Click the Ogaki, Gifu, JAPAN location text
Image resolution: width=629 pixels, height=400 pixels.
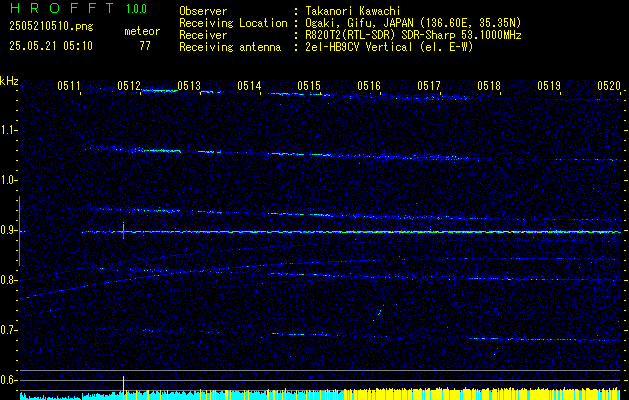pyautogui.click(x=413, y=23)
